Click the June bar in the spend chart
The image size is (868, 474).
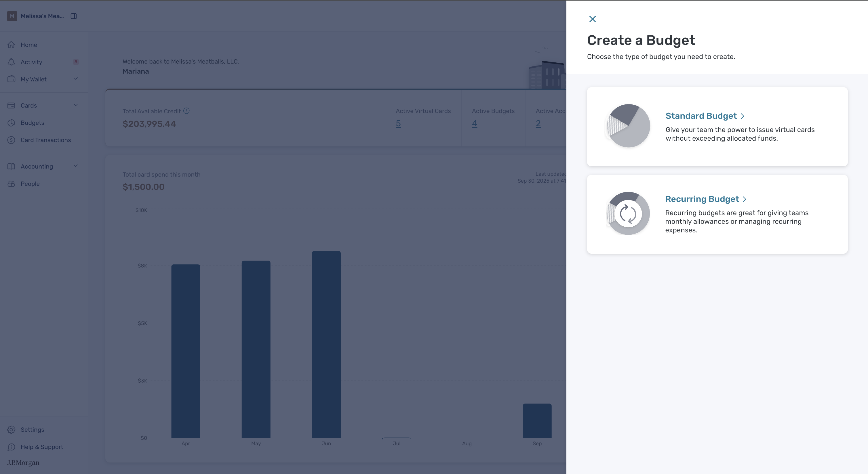(x=326, y=344)
